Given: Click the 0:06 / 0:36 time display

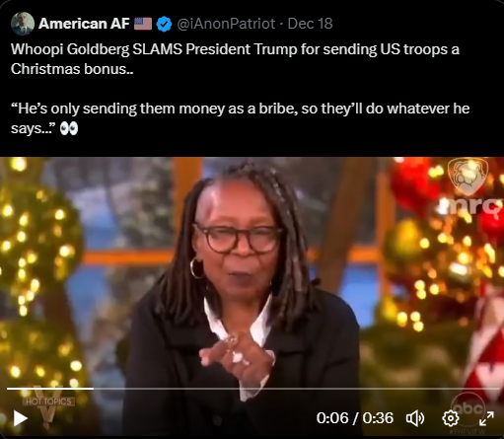Looking at the screenshot, I should click(355, 418).
